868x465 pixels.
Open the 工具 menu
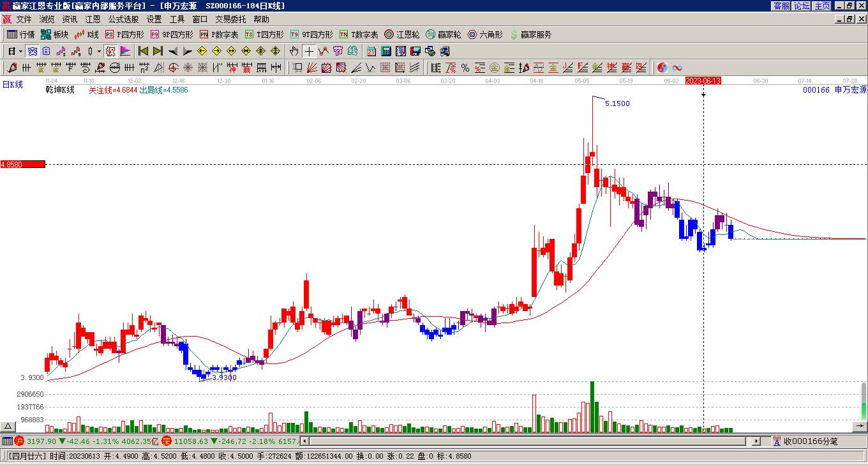(177, 19)
